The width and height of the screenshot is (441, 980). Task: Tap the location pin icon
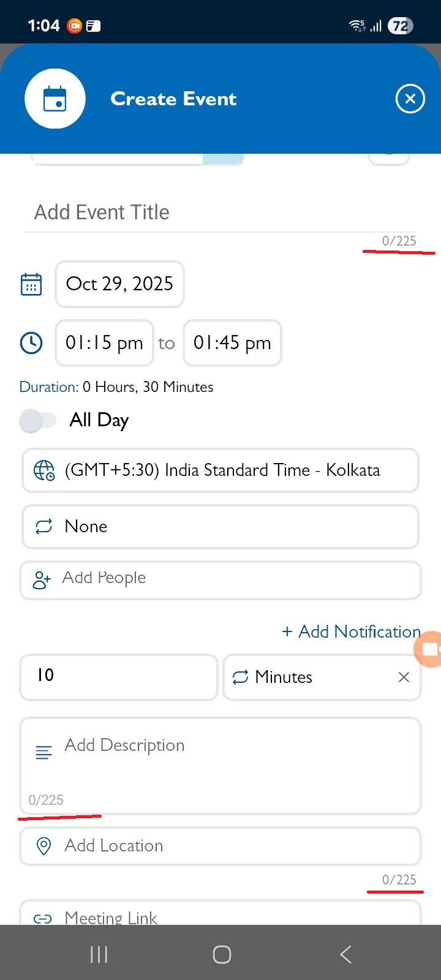[x=43, y=846]
